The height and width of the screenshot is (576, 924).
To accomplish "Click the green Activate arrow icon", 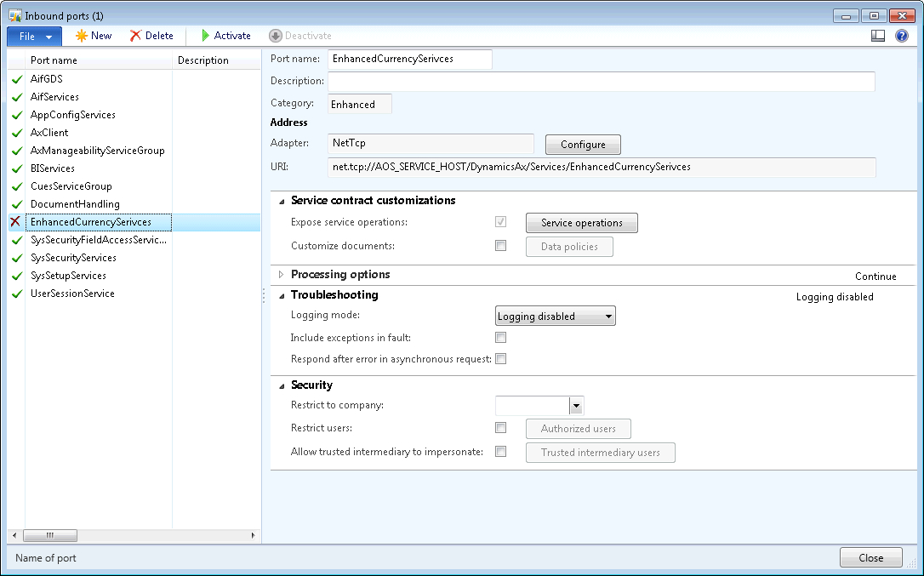I will click(x=206, y=36).
